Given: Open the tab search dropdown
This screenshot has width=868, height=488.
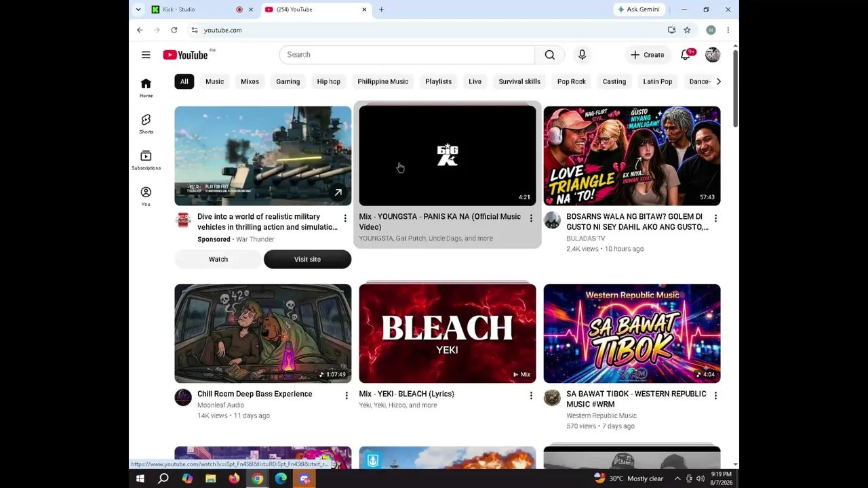Looking at the screenshot, I should click(138, 9).
